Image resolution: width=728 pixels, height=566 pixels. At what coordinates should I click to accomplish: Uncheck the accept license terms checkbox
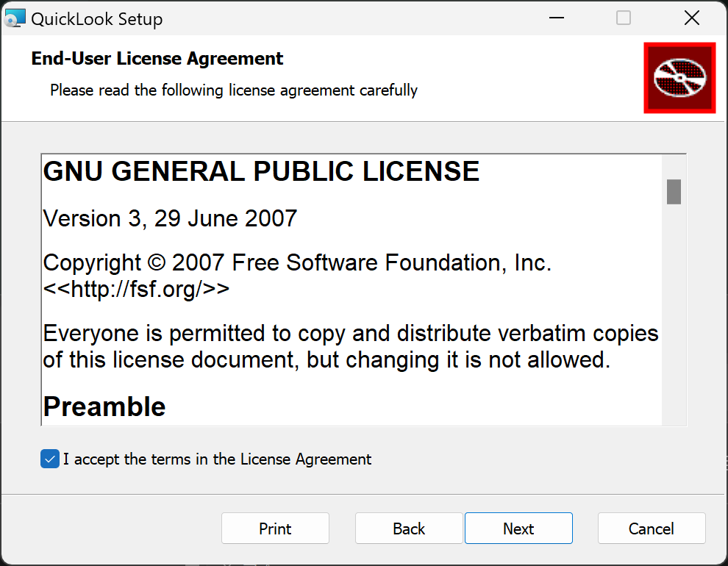pyautogui.click(x=50, y=459)
